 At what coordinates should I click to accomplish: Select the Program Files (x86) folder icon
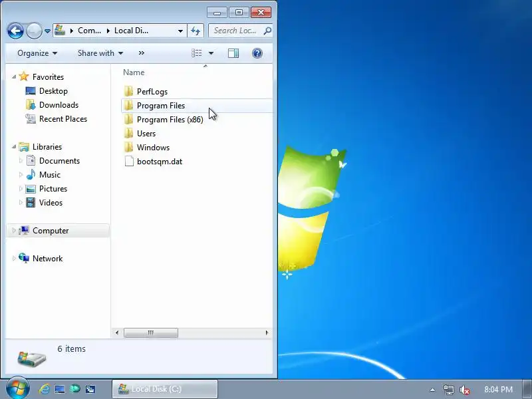[x=128, y=119]
